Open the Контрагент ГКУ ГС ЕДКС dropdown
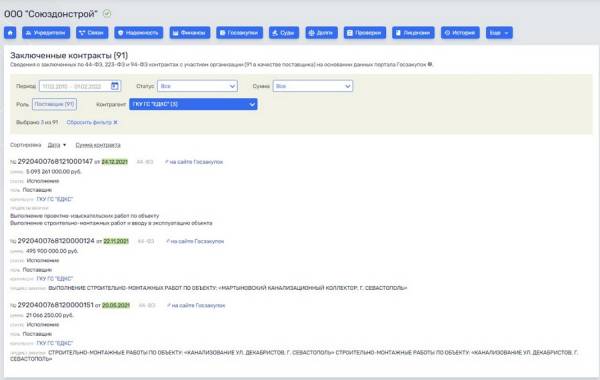600x380 pixels. (193, 104)
